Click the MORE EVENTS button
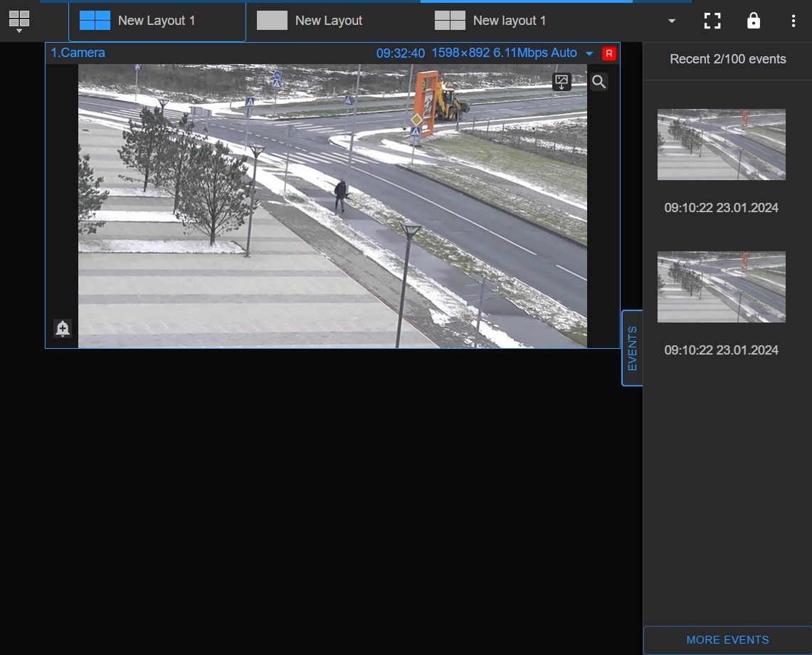Screen dimensions: 812x655 727,640
